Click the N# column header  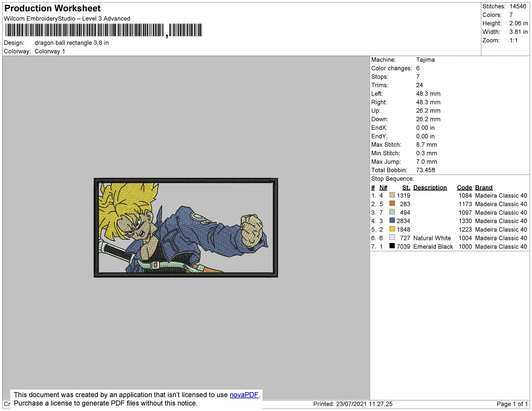(383, 187)
